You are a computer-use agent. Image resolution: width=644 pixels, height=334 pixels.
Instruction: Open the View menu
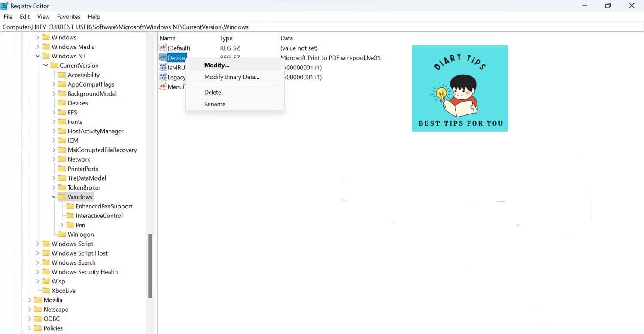pos(43,17)
